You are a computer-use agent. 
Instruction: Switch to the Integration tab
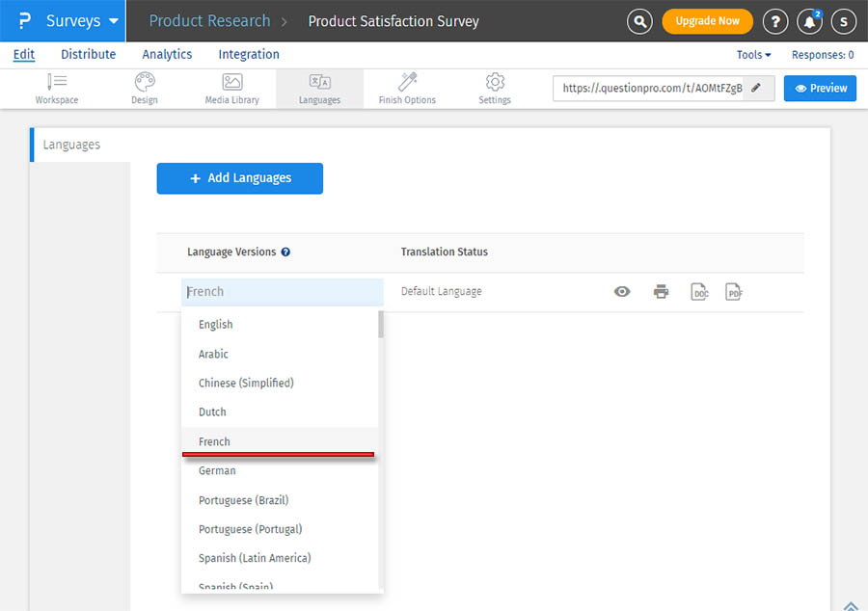[249, 54]
